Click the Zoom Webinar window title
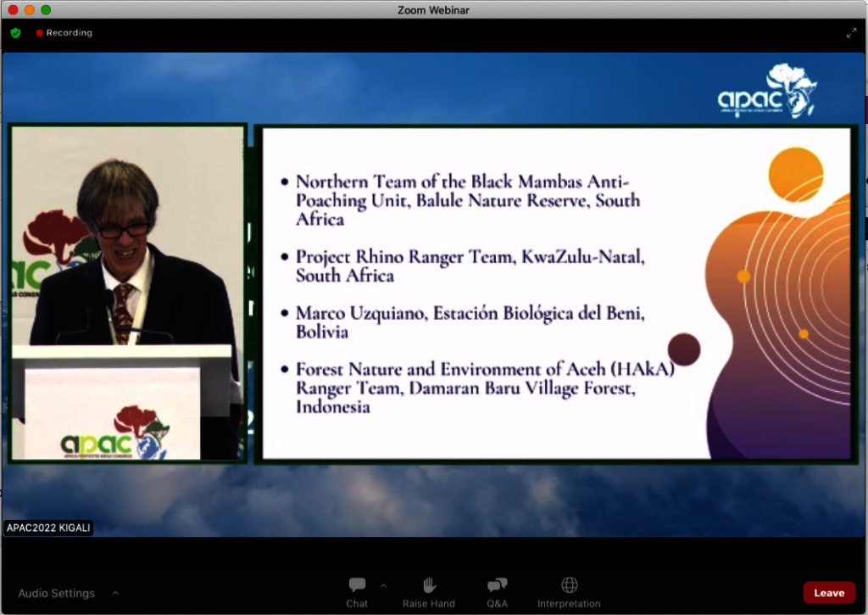 433,10
